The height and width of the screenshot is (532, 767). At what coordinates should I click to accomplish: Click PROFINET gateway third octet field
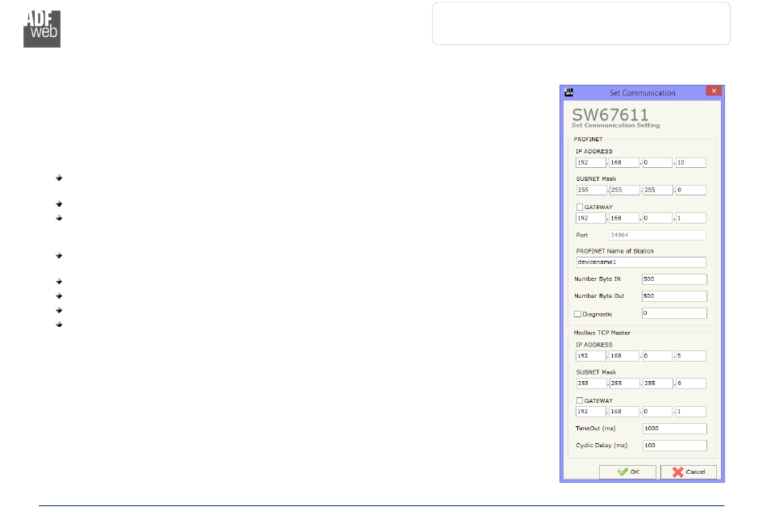tap(657, 218)
